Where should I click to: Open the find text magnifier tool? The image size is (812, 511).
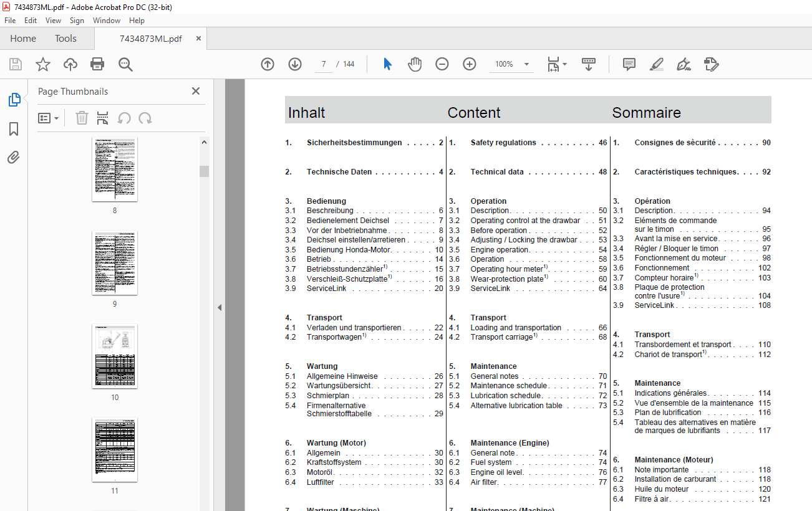126,64
